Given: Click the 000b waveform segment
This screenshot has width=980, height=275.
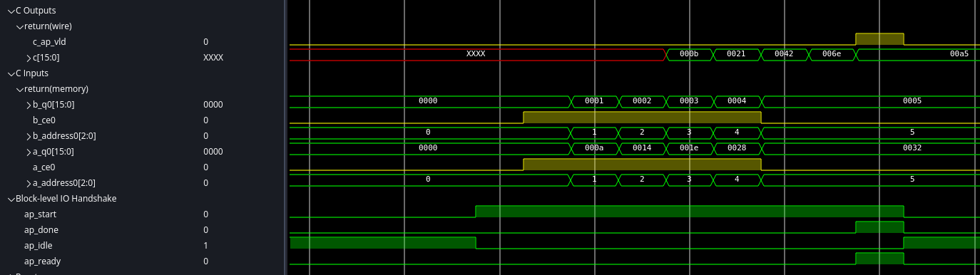Looking at the screenshot, I should point(689,54).
